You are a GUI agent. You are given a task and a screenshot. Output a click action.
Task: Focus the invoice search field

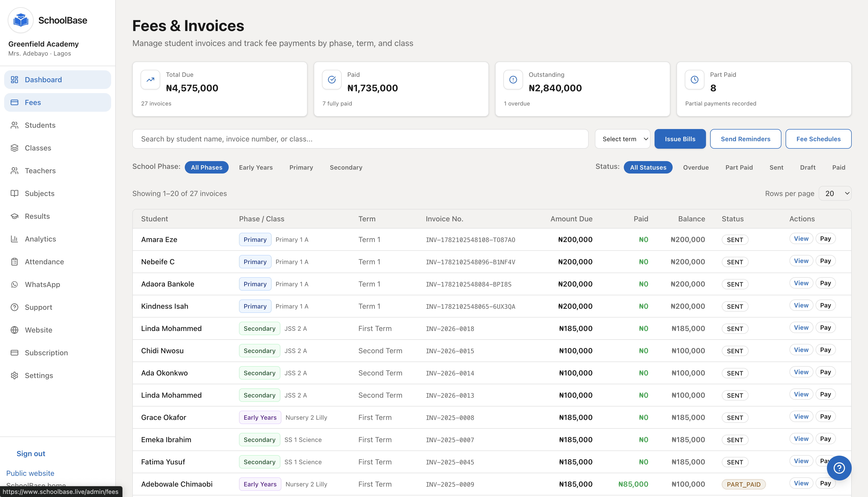pyautogui.click(x=360, y=139)
